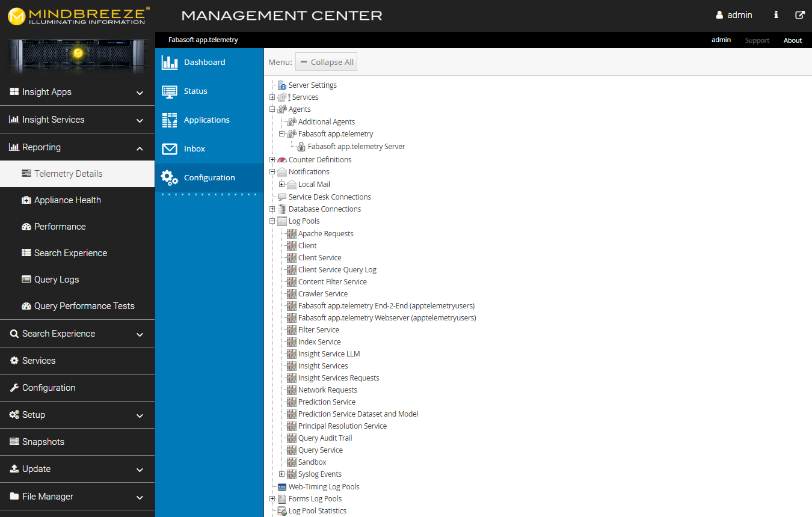Collapse the Notifications tree node
Screen dimensions: 812x517
tap(272, 172)
